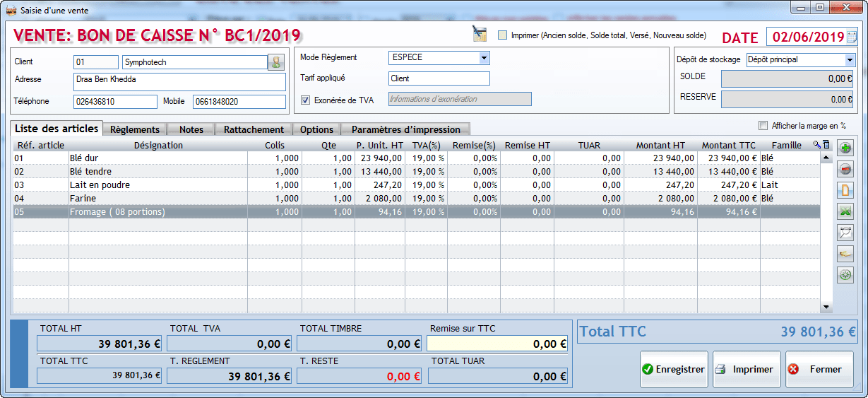Image resolution: width=868 pixels, height=398 pixels.
Task: Click the green circular gear icon in the side toolbar
Action: (845, 275)
